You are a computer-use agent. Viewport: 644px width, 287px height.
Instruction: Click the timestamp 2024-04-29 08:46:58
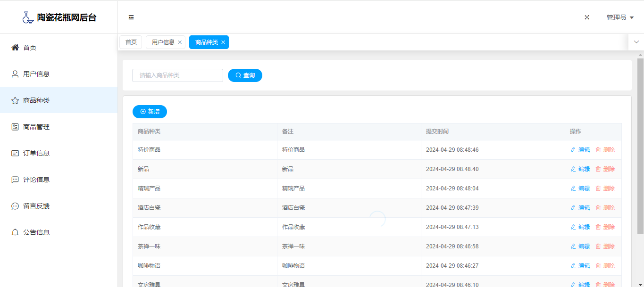452,246
